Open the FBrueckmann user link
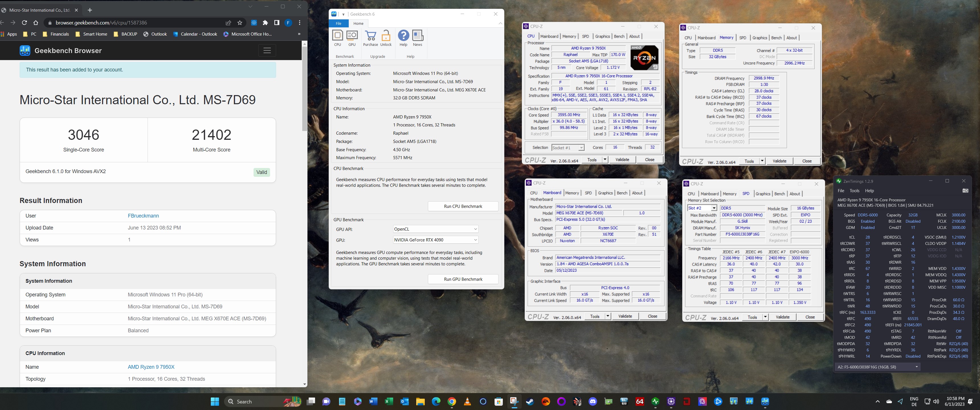The height and width of the screenshot is (410, 980). tap(143, 216)
